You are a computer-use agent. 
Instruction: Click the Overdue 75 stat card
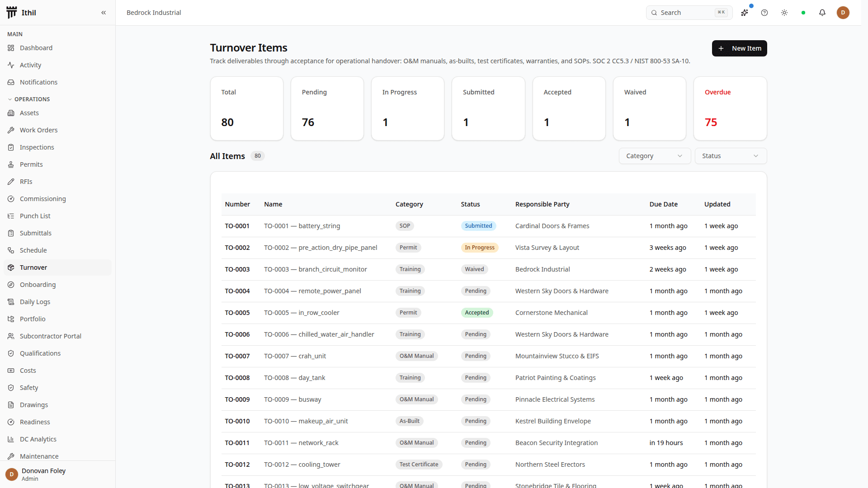coord(730,108)
